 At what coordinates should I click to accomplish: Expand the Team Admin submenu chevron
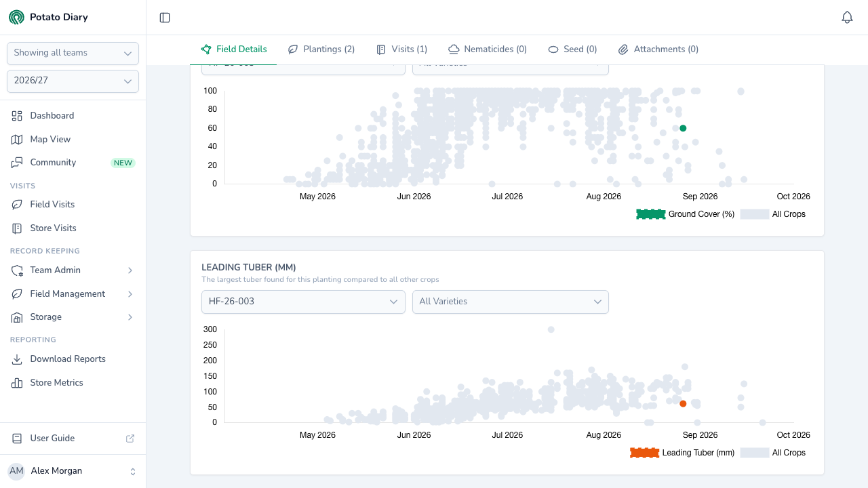130,270
